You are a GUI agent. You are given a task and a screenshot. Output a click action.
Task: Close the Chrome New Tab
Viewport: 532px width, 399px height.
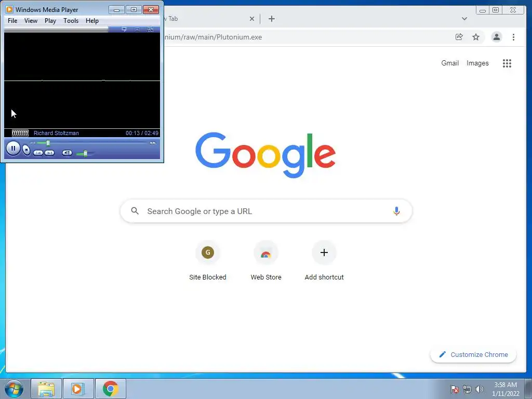coord(252,19)
